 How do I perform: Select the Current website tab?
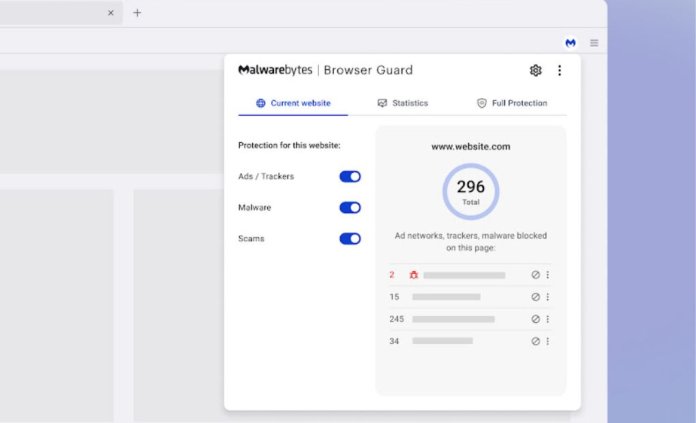point(293,103)
